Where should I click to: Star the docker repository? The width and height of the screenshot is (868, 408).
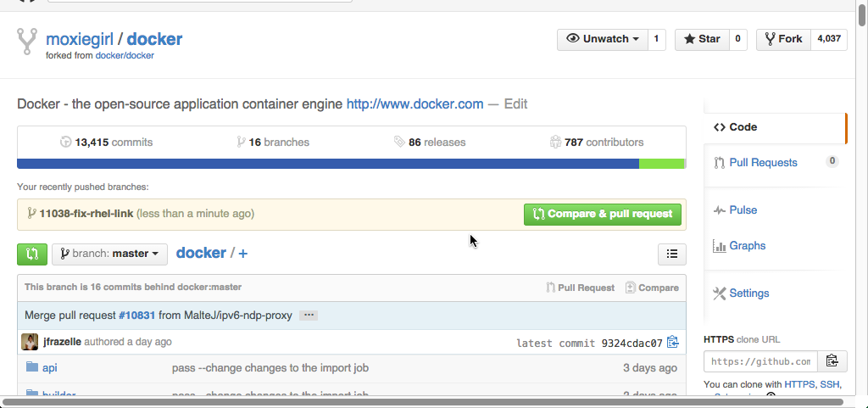pyautogui.click(x=701, y=39)
